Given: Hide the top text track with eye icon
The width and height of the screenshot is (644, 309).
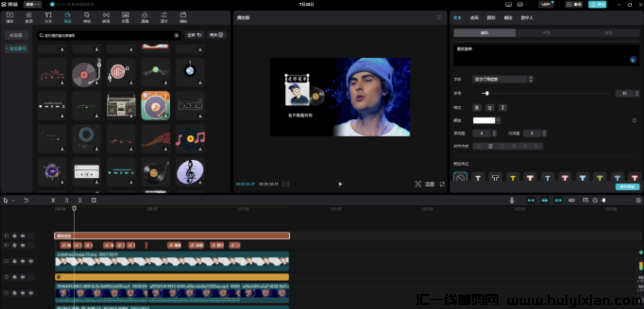Looking at the screenshot, I should (x=23, y=236).
